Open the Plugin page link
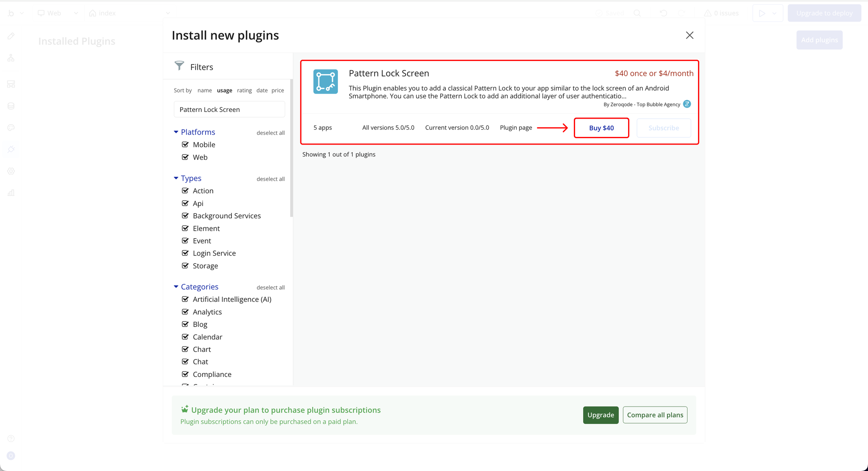 [516, 128]
